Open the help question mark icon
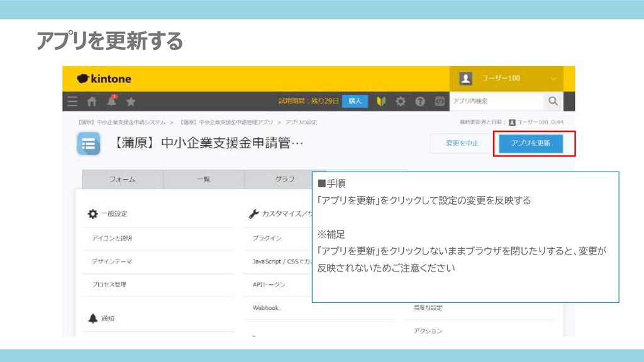The width and height of the screenshot is (644, 362). point(419,101)
